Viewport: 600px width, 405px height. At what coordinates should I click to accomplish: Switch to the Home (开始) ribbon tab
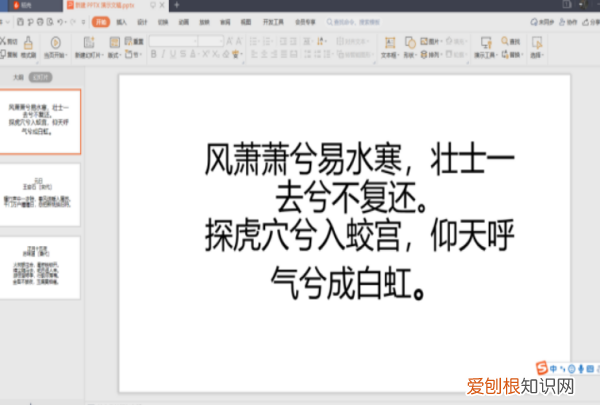coord(101,22)
